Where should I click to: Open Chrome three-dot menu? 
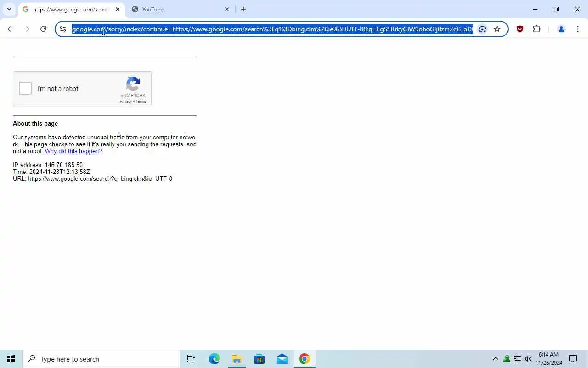click(578, 29)
